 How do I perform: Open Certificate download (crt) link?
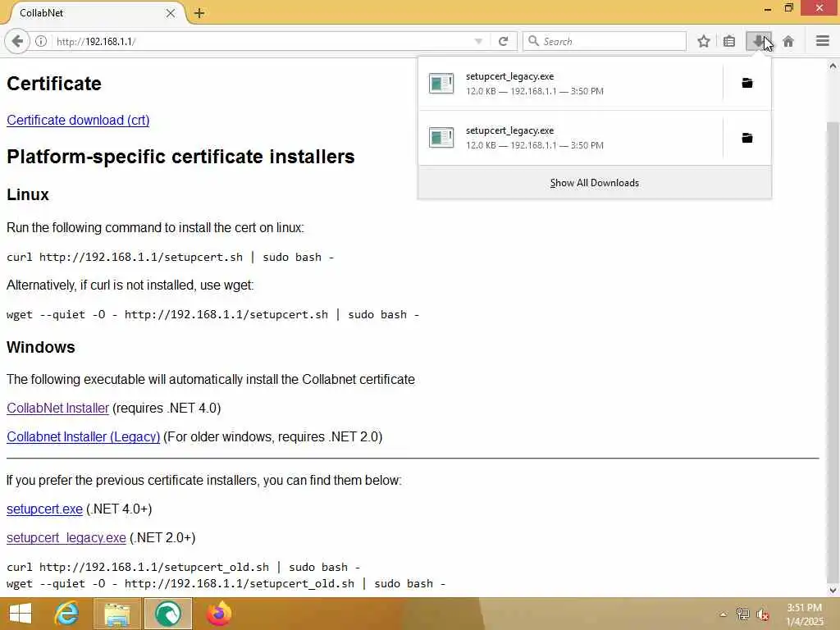click(78, 120)
